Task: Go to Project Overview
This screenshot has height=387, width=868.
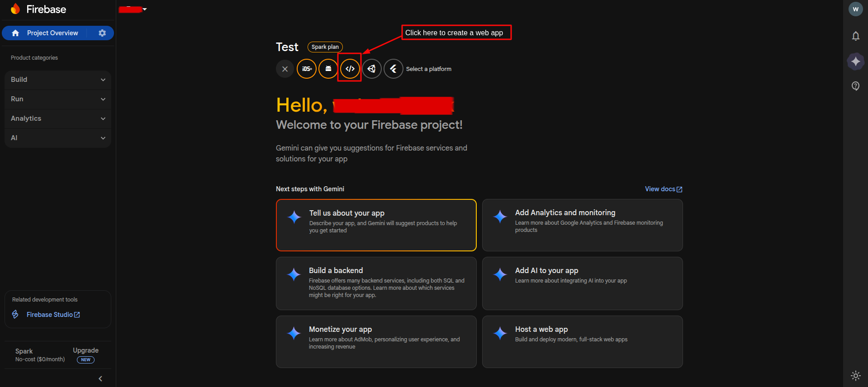Action: click(52, 33)
